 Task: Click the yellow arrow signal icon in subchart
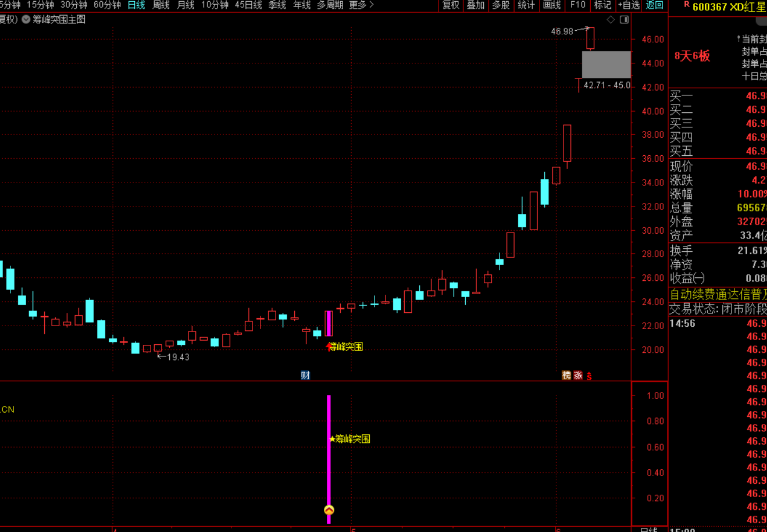click(329, 510)
